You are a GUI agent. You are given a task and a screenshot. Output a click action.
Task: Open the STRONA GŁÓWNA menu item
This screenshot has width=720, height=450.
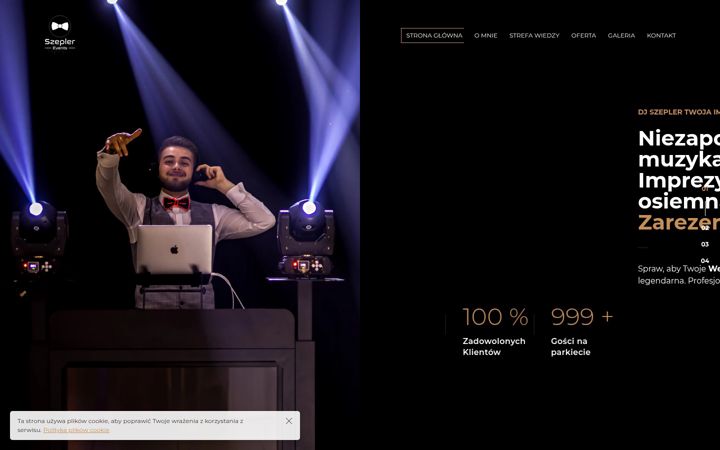click(433, 35)
